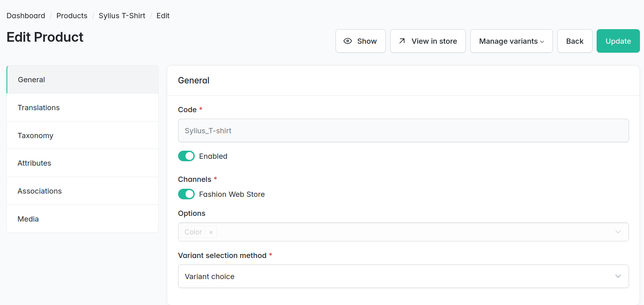Click the Code input field
The height and width of the screenshot is (305, 644).
[403, 130]
